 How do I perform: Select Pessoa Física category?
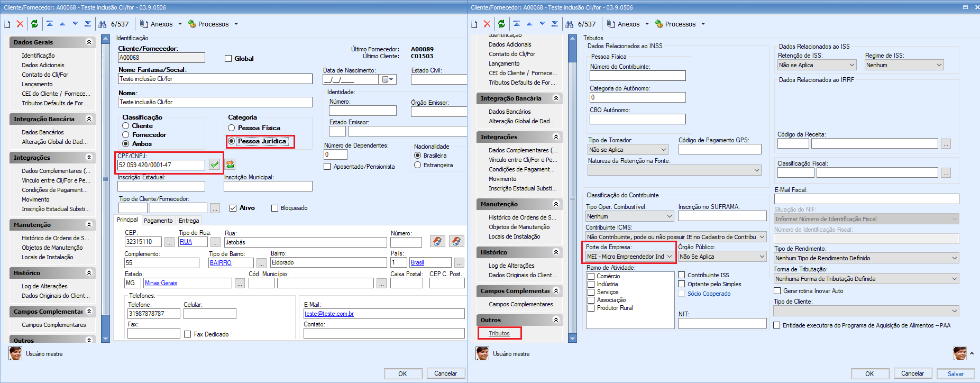(x=232, y=128)
